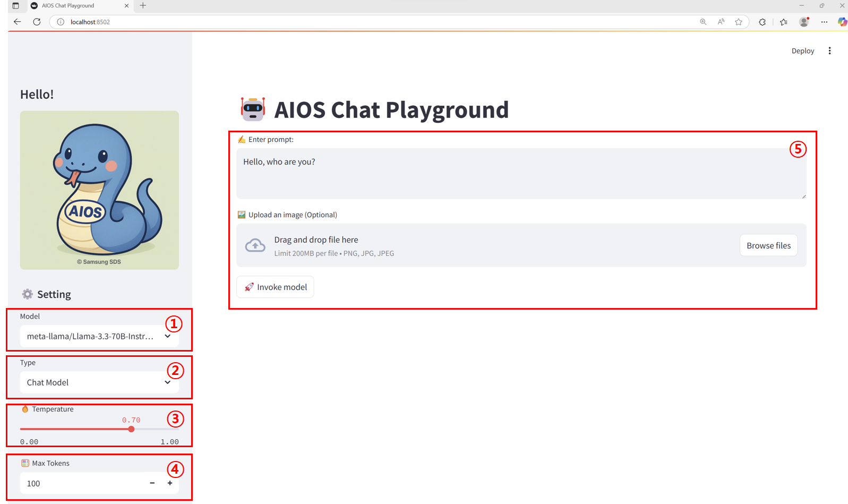Add page to favorites star icon

pyautogui.click(x=739, y=22)
